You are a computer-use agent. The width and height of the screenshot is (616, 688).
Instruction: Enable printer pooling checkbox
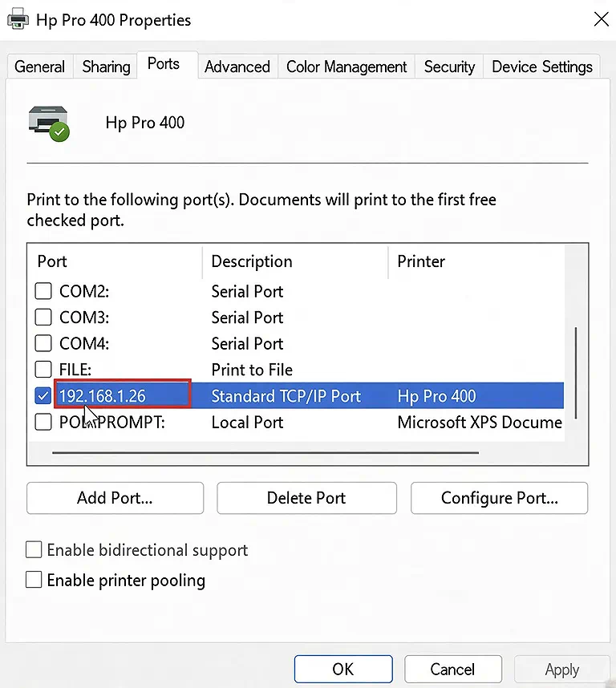34,580
